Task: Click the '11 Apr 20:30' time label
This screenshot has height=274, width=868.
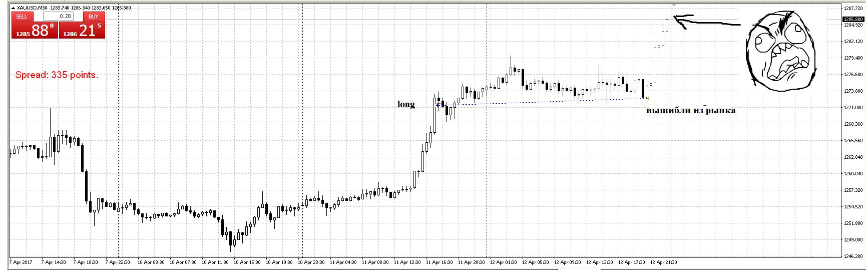Action: 471,262
